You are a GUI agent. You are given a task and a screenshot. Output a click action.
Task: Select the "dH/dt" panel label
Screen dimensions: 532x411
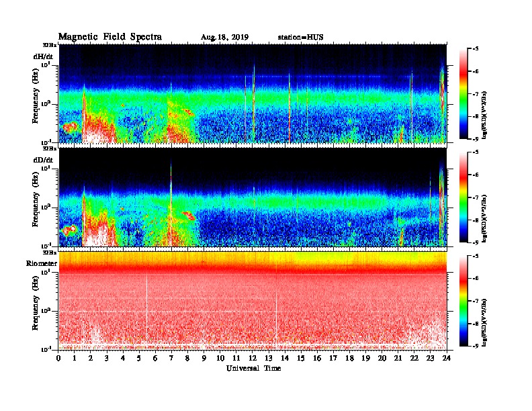click(43, 56)
